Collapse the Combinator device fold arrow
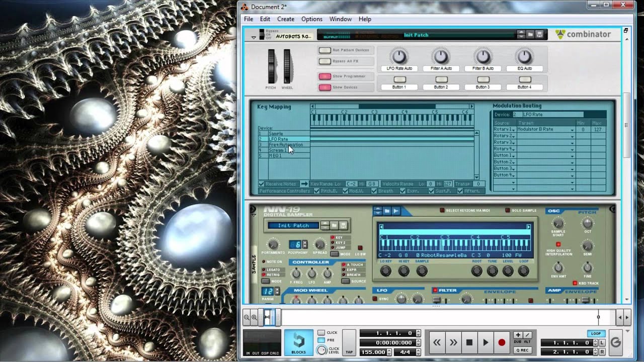 254,37
